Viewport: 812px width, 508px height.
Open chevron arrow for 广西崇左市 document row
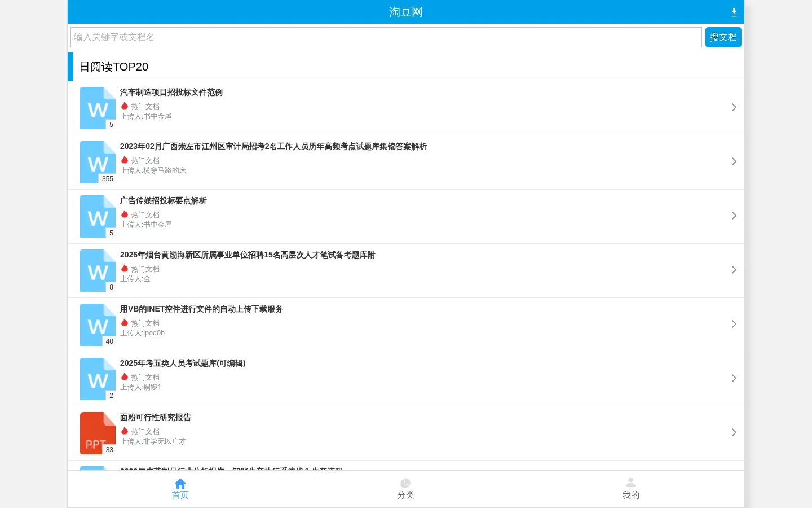[x=734, y=161]
